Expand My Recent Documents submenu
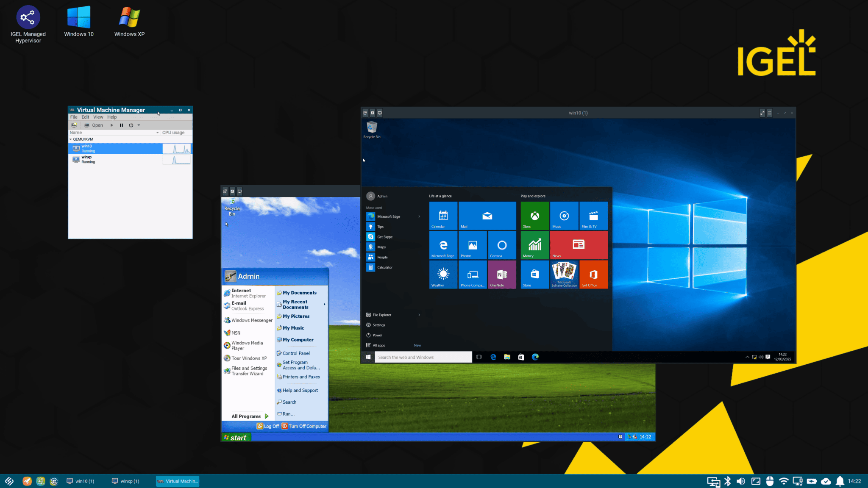868x488 pixels. click(325, 305)
